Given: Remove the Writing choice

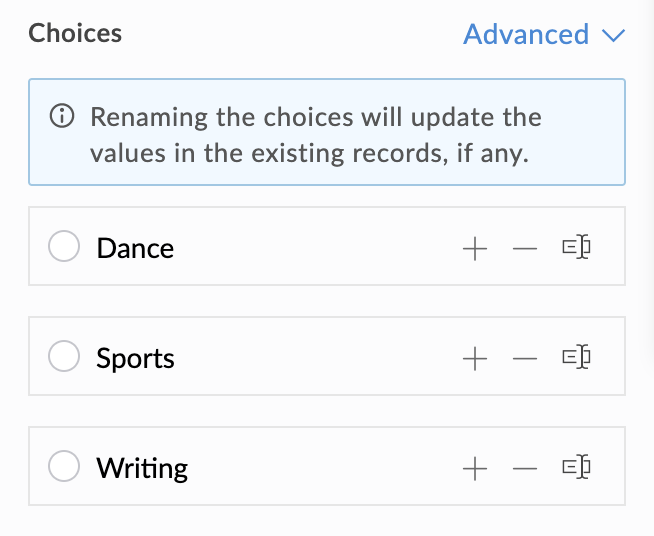Looking at the screenshot, I should [x=524, y=467].
